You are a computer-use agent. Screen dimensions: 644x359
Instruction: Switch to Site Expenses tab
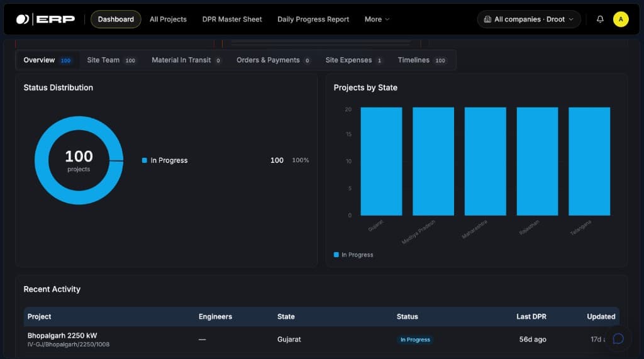354,60
